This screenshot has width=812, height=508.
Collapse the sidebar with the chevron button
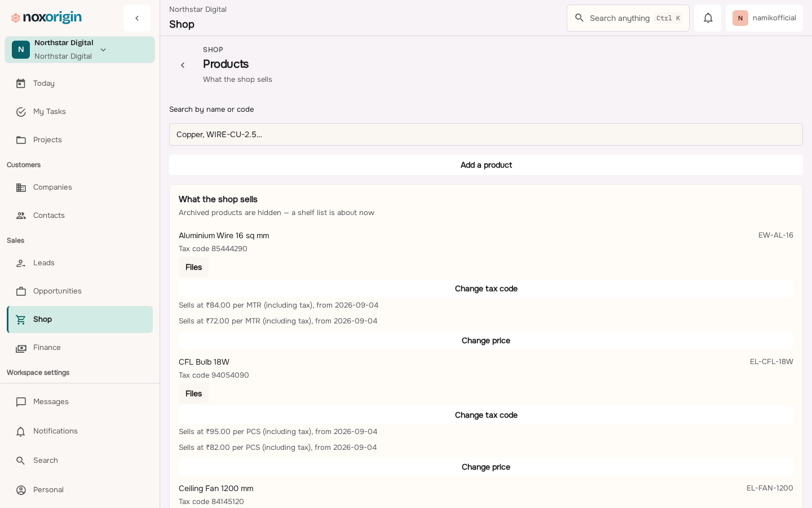click(x=137, y=18)
